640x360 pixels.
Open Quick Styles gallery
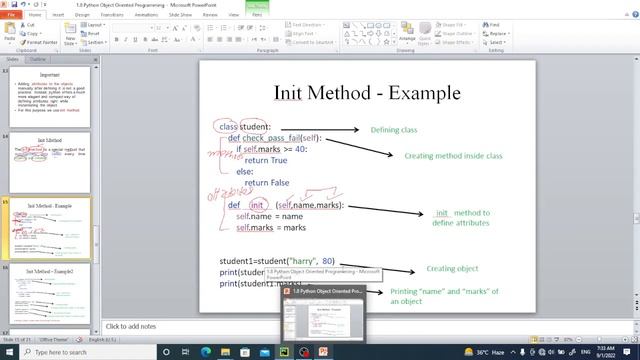[425, 33]
